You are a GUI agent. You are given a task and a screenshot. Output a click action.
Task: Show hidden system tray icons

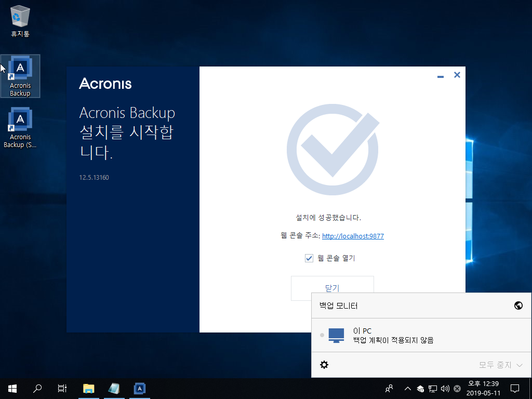408,389
